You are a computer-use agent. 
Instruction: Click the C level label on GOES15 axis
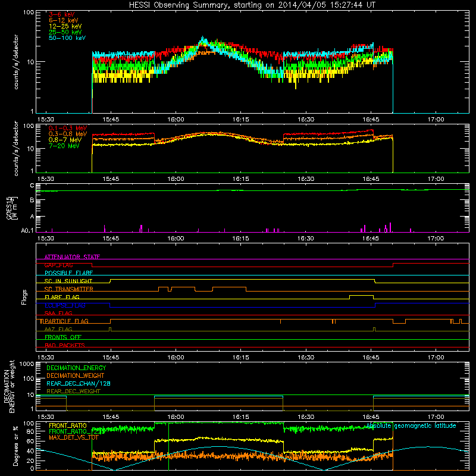pos(32,186)
